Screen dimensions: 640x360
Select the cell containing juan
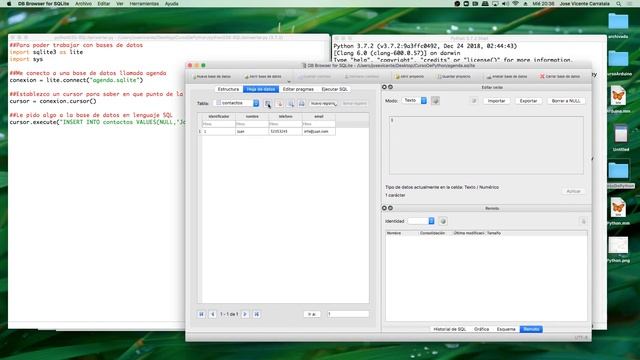coord(252,131)
